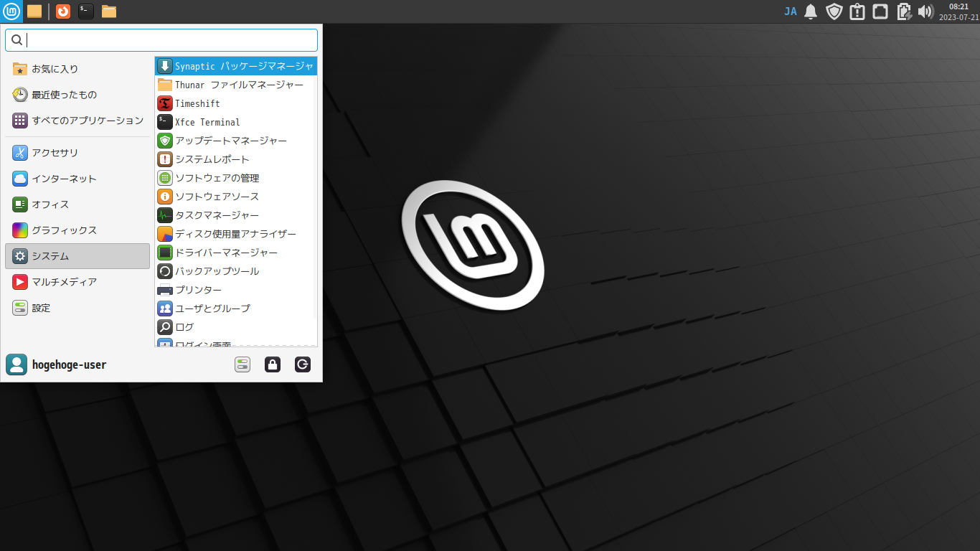Select マルチメディア category
The height and width of the screenshot is (551, 980).
[x=77, y=282]
